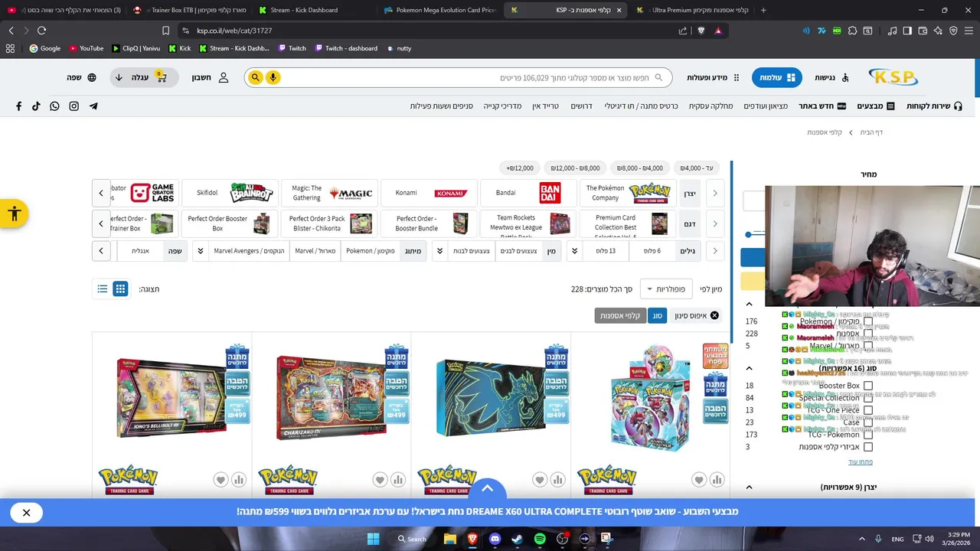Open the עולמות (worlds) menu
This screenshot has height=551, width=980.
pyautogui.click(x=776, y=77)
